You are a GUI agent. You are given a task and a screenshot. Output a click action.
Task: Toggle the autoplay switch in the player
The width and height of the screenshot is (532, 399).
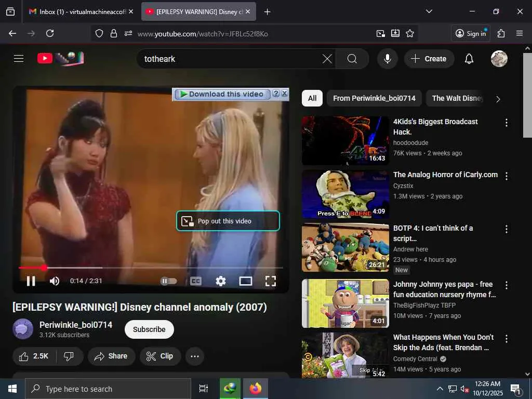coord(169,281)
